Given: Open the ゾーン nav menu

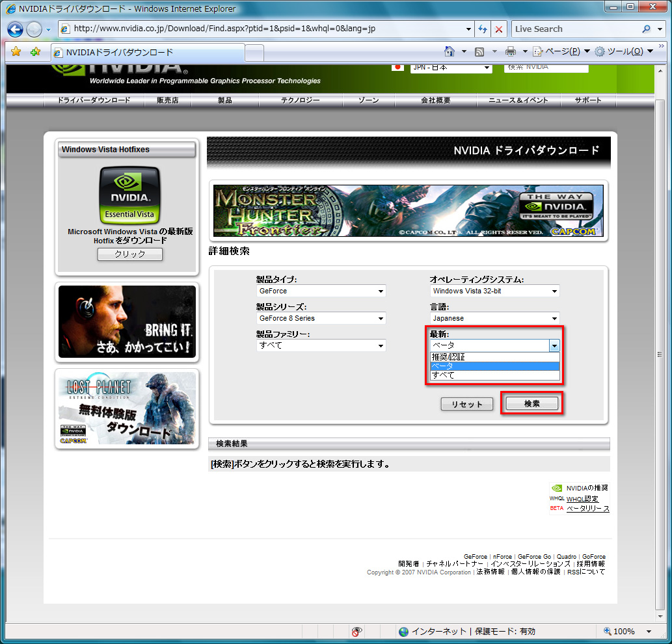Looking at the screenshot, I should coord(369,100).
